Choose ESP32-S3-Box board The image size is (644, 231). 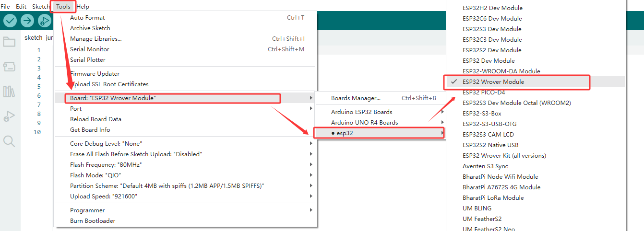click(x=536, y=114)
